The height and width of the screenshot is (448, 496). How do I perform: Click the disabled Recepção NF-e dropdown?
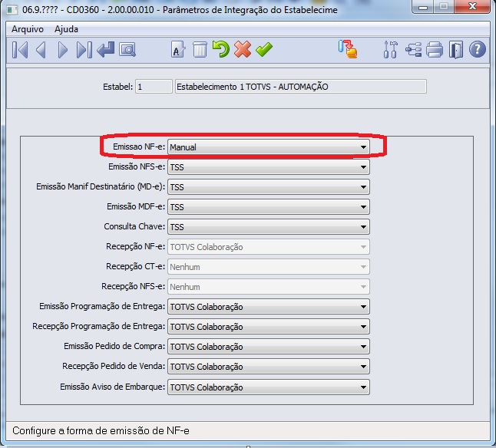pyautogui.click(x=268, y=247)
